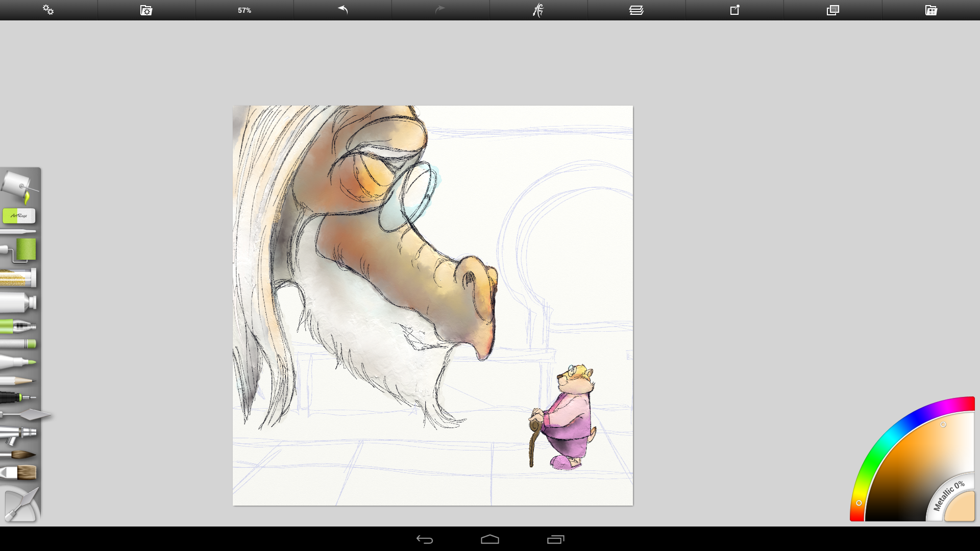Click the Undo arrow button
This screenshot has height=551, width=980.
pos(342,10)
